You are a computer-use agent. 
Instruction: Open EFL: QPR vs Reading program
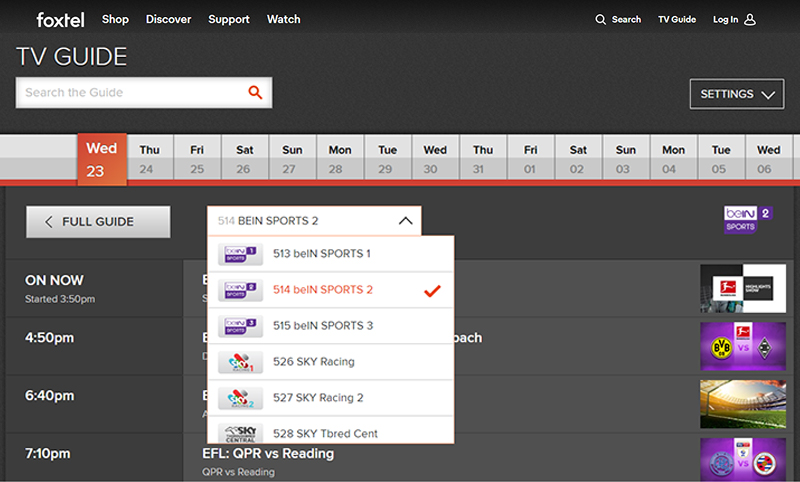click(268, 453)
